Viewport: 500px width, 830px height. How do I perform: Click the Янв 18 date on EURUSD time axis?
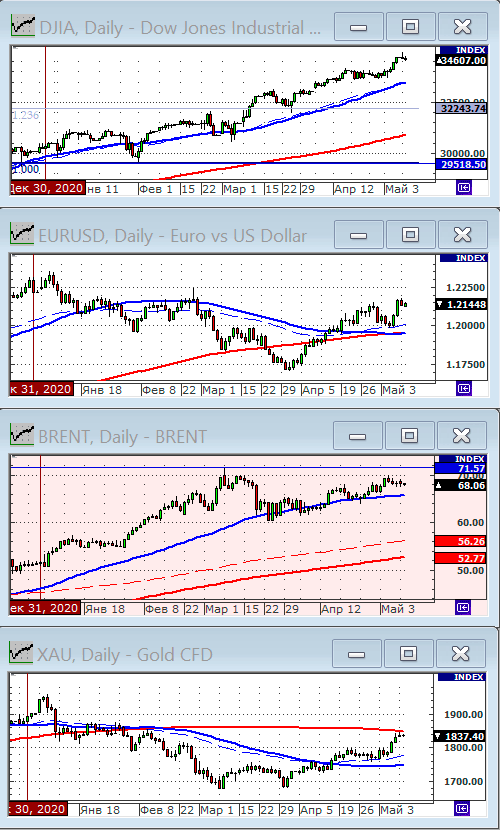102,390
